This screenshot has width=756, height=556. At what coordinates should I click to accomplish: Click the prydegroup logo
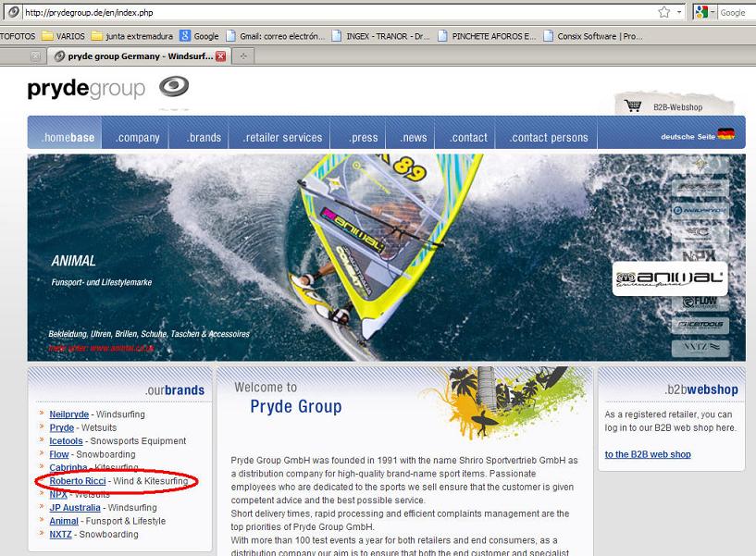108,88
